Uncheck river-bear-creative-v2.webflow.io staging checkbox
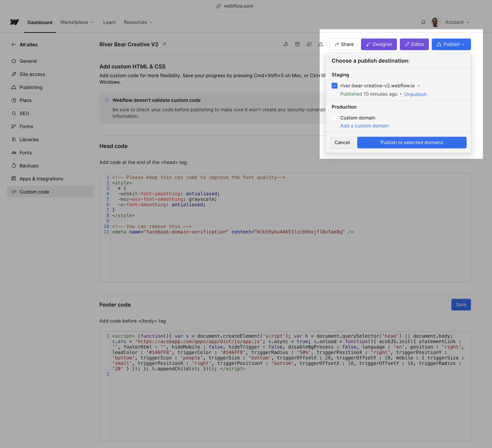The width and height of the screenshot is (492, 448). tap(334, 86)
